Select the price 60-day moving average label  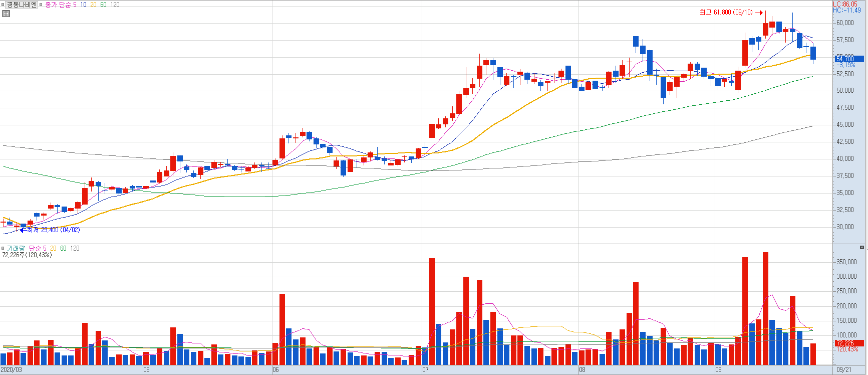pyautogui.click(x=103, y=5)
